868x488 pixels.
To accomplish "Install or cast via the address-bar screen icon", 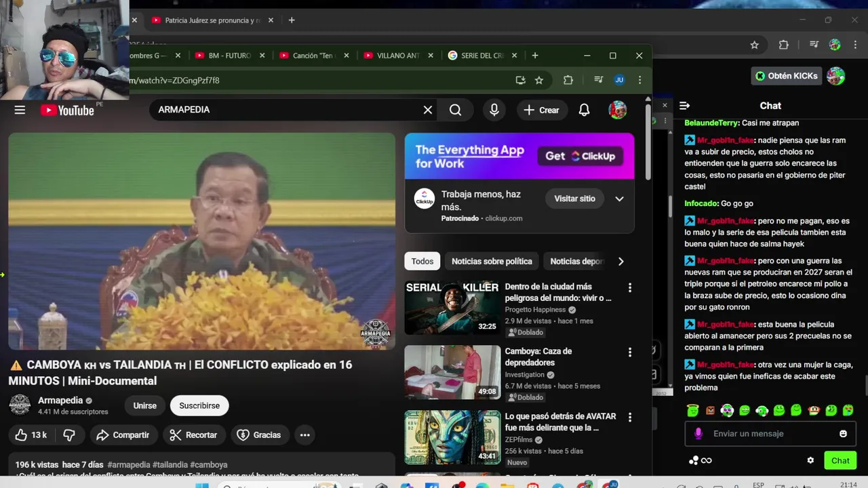I will point(520,80).
